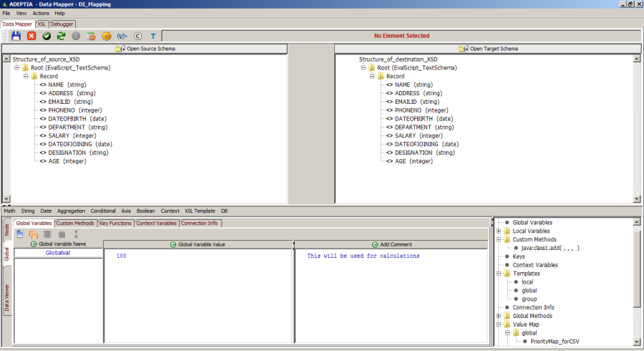
Task: Switch to the Debugger tab
Action: coord(62,24)
